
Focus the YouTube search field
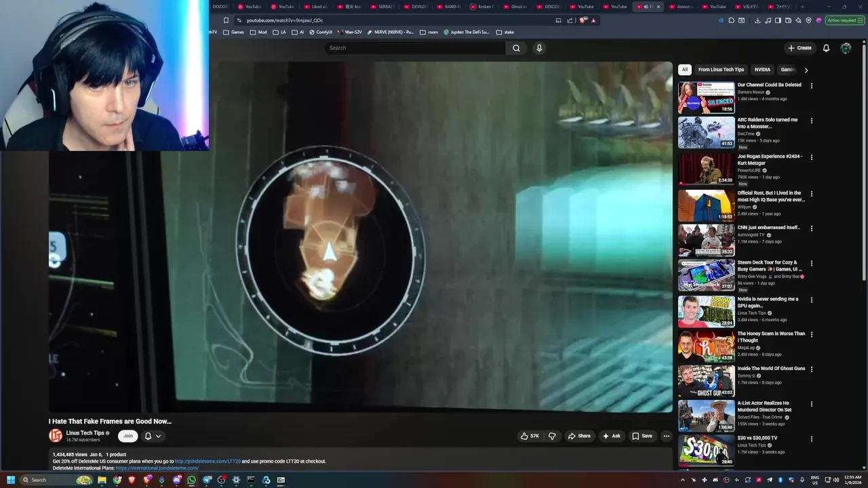415,48
